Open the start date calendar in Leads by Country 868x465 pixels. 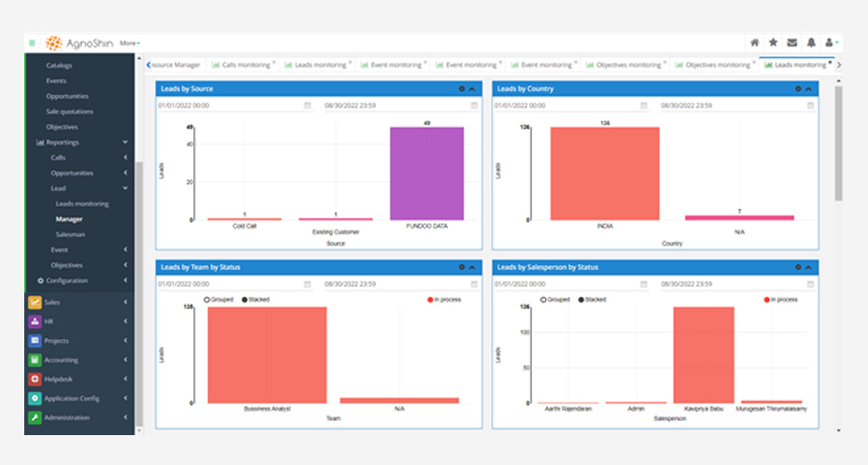pyautogui.click(x=643, y=106)
